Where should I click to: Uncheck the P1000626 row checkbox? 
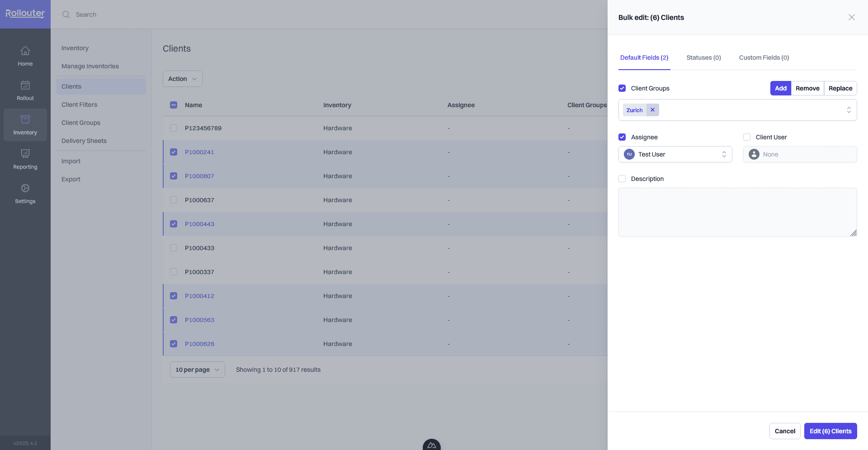[x=174, y=344]
